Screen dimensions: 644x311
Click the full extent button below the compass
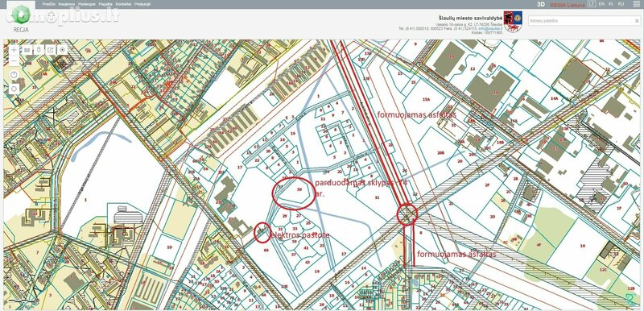[14, 88]
